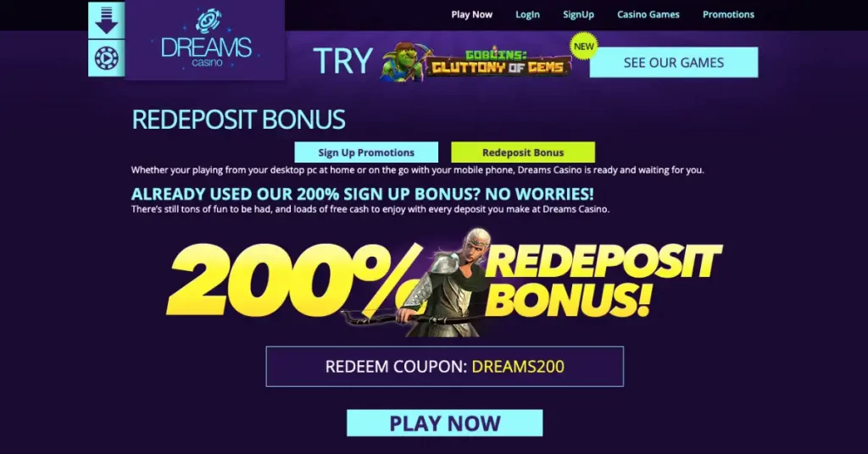
Task: Go to SignUp in the top navigation
Action: coord(578,14)
